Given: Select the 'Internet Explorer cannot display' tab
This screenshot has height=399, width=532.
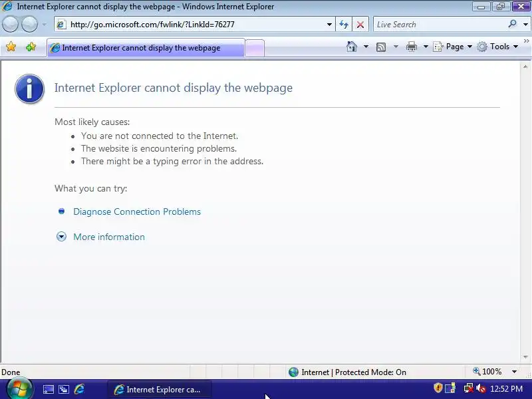Looking at the screenshot, I should tap(146, 48).
